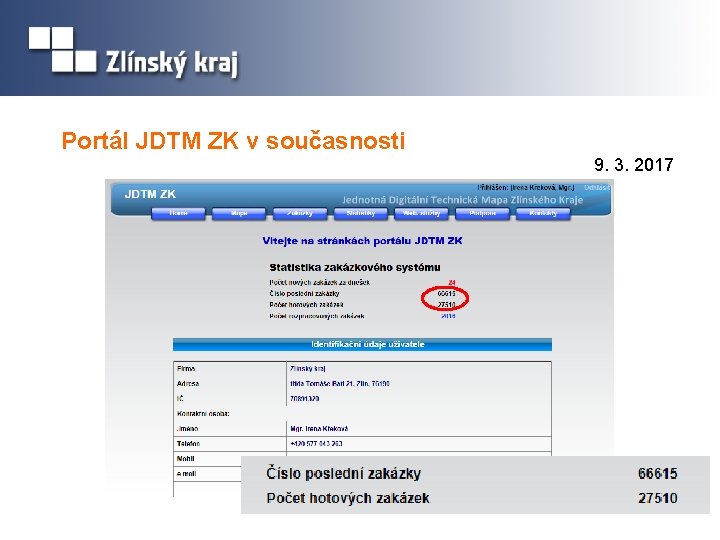
Task: Click the slide title Portál JDTM ZK v současnosti
Action: pyautogui.click(x=233, y=141)
